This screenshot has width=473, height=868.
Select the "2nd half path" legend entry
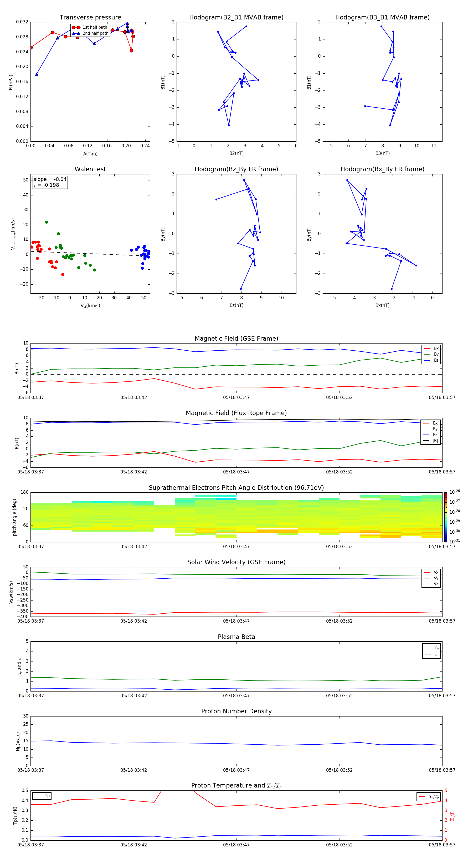click(90, 33)
